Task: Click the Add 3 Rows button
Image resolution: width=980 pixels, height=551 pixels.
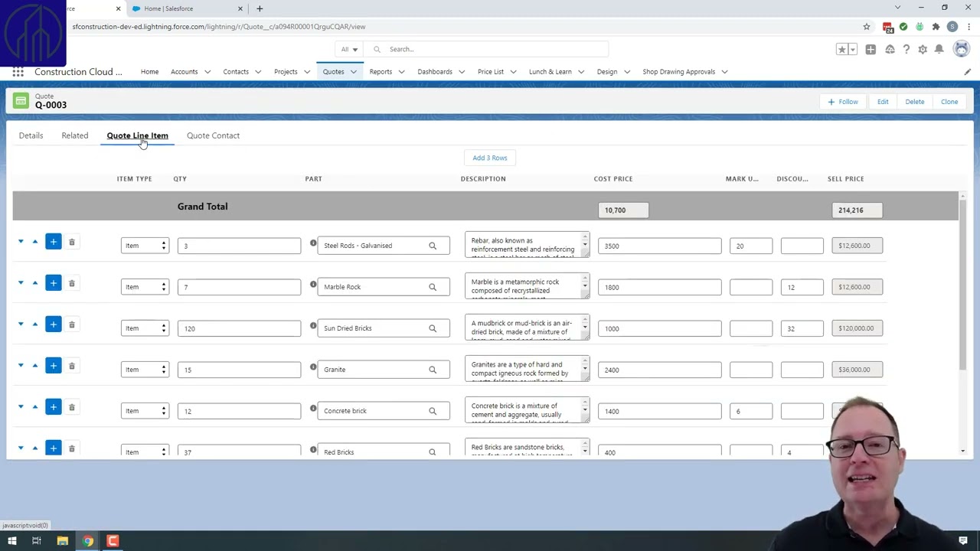Action: point(490,158)
